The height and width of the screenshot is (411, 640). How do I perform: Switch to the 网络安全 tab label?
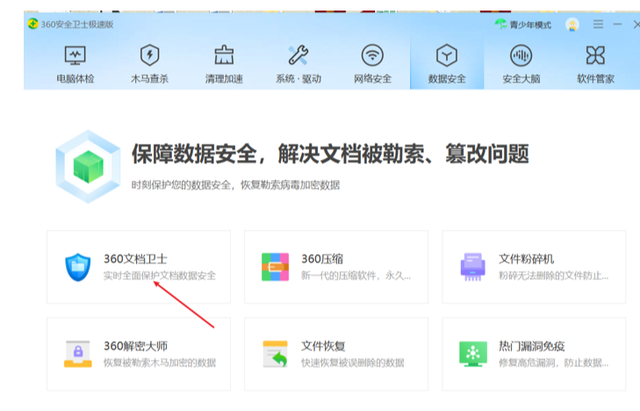coord(372,79)
